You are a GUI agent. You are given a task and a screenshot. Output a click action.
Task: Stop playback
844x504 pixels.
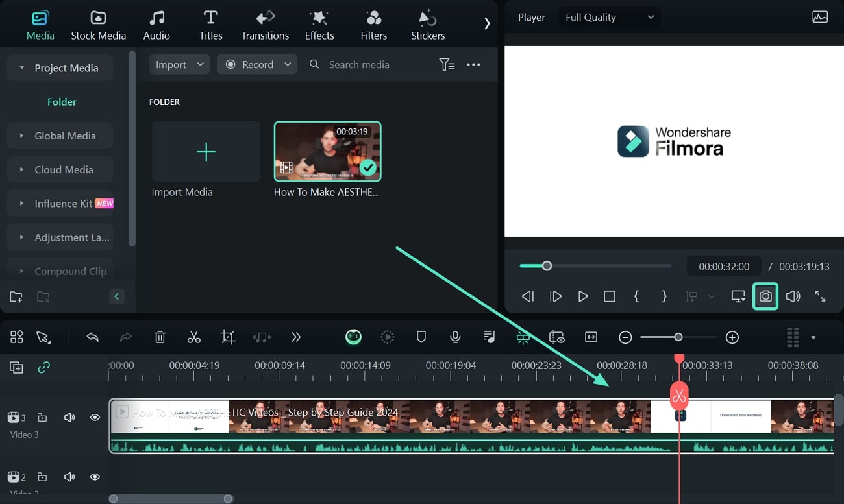pos(610,296)
